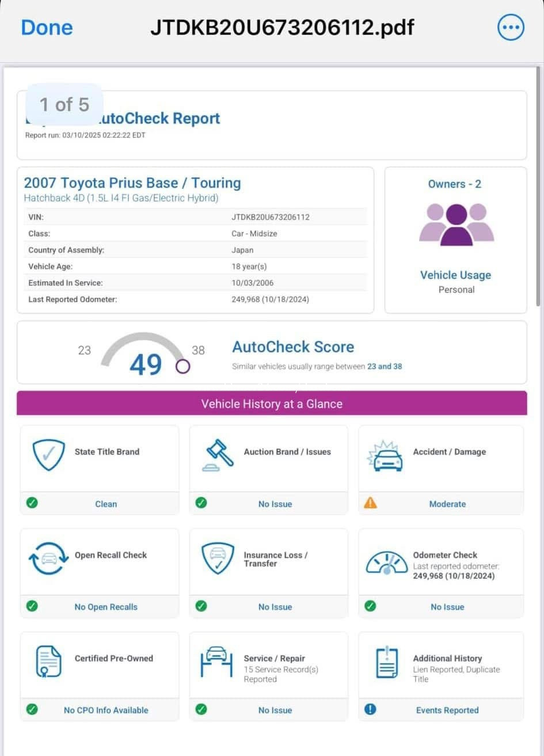Viewport: 544px width, 756px height.
Task: Click the Odometer Check gauge icon
Action: (x=387, y=563)
